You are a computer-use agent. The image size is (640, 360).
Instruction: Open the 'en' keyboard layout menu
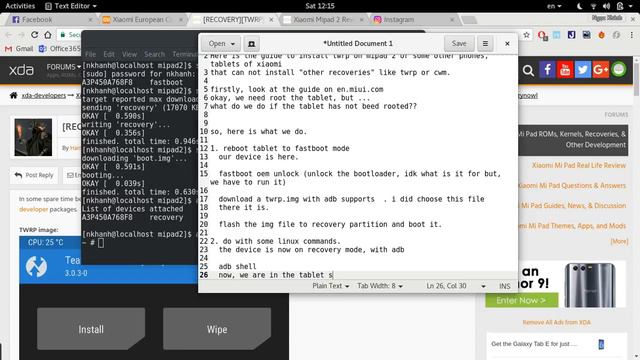coord(554,6)
